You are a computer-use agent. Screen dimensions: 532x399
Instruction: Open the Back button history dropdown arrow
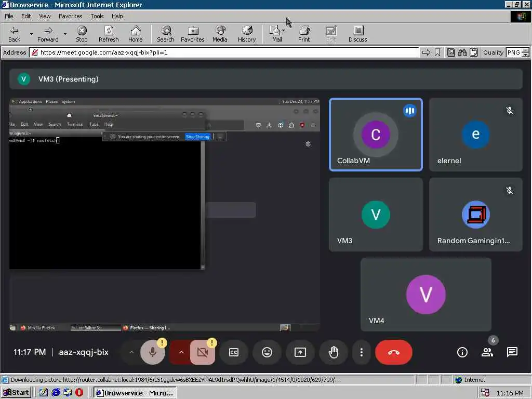click(x=31, y=34)
